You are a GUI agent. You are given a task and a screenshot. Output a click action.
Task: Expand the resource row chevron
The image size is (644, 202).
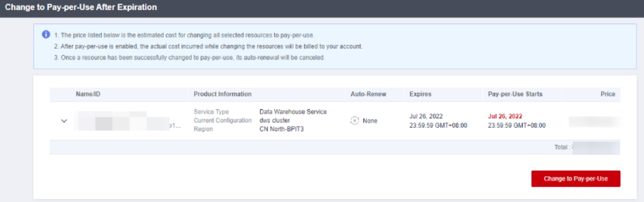click(64, 121)
